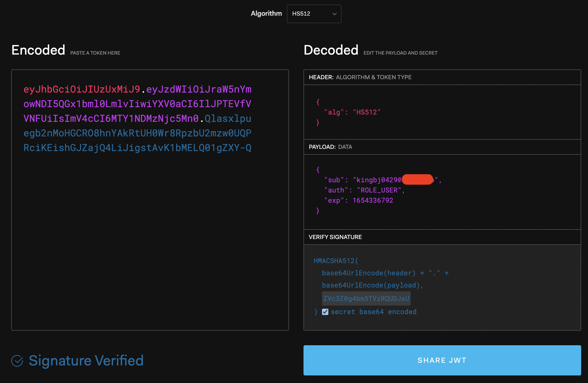Viewport: 588px width, 383px height.
Task: Click the "alg" HS512 line in header
Action: point(352,112)
